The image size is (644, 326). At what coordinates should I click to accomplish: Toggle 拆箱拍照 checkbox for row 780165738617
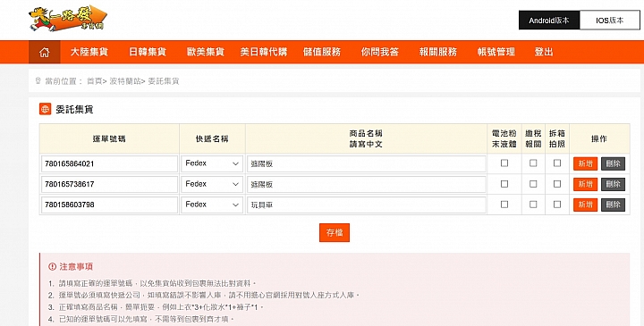pyautogui.click(x=557, y=184)
